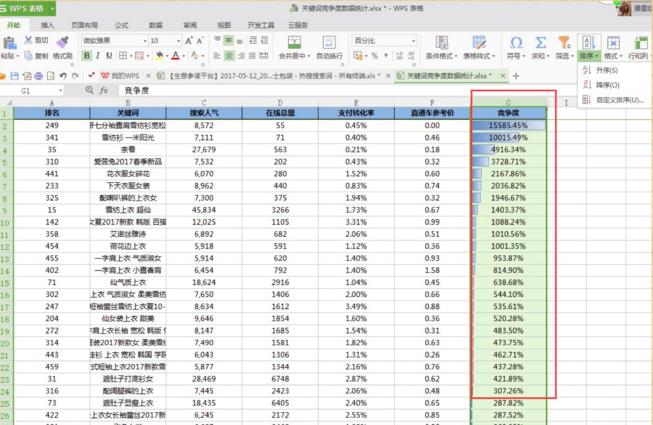653x425 pixels.
Task: Toggle vertical middle alignment
Action: point(229,40)
